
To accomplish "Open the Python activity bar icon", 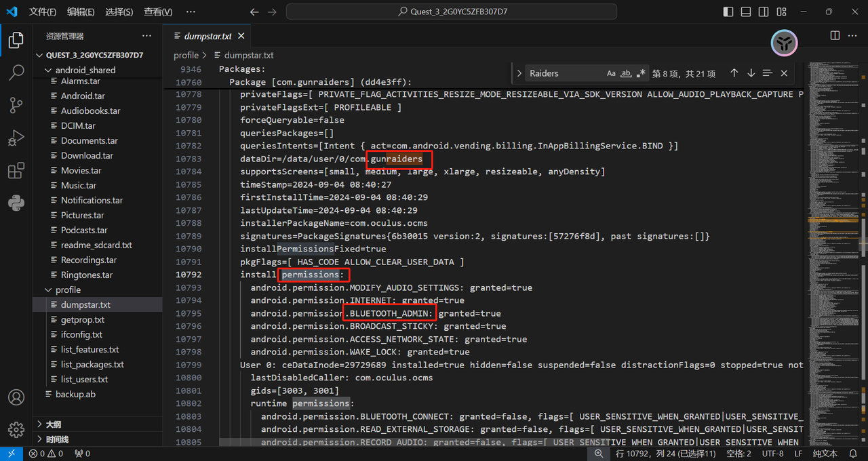I will [x=16, y=203].
